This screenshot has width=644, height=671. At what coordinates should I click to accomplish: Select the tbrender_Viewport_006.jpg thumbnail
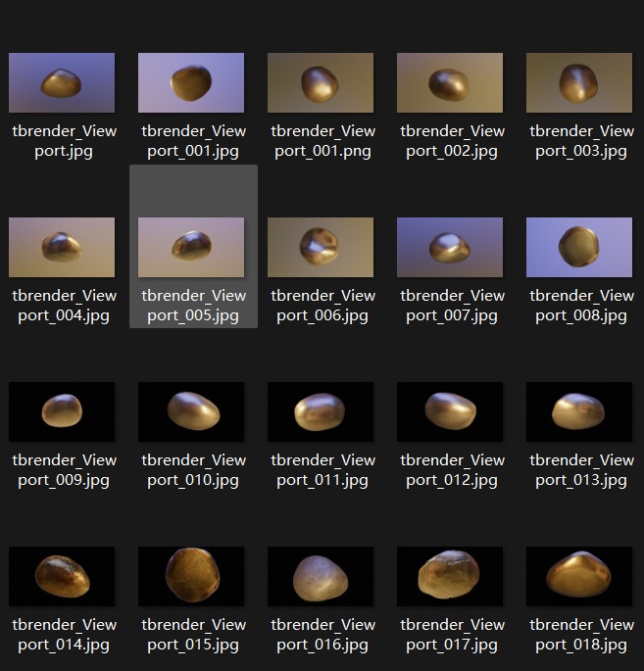[321, 248]
